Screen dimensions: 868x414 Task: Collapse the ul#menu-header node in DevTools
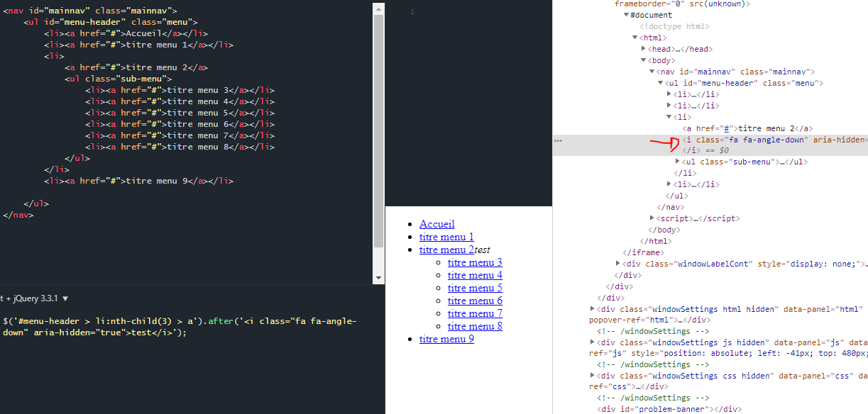661,83
